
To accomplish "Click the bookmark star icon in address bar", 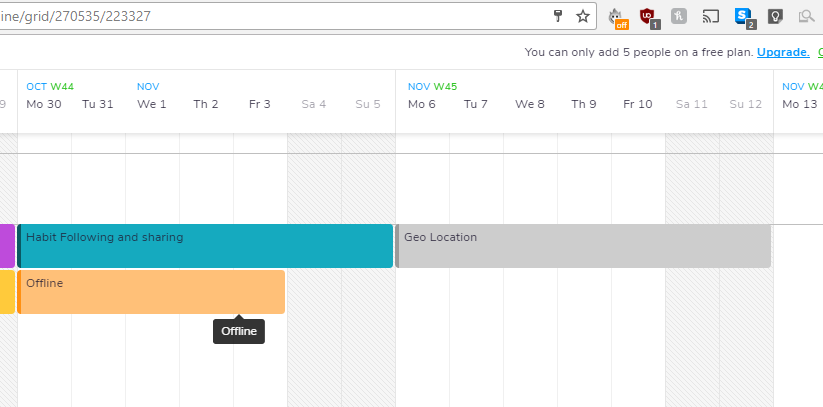I will point(583,16).
